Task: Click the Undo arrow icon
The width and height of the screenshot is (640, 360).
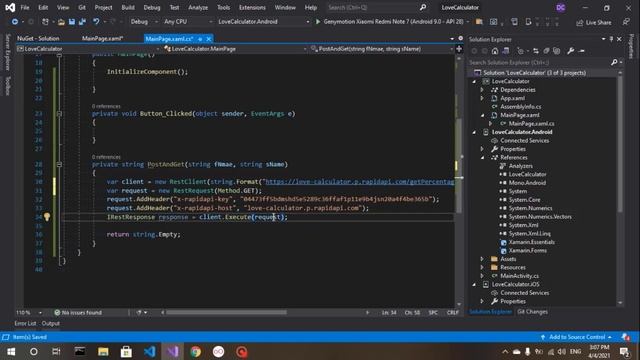Action: click(x=96, y=22)
